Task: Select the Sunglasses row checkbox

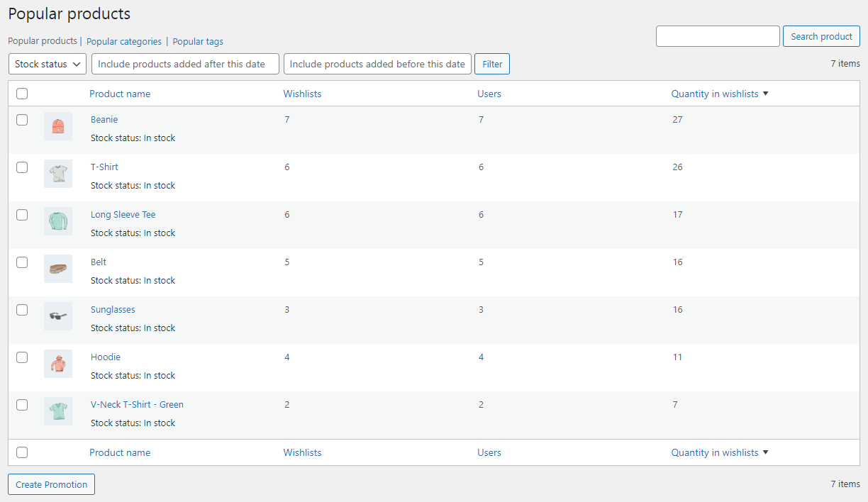Action: pos(22,310)
